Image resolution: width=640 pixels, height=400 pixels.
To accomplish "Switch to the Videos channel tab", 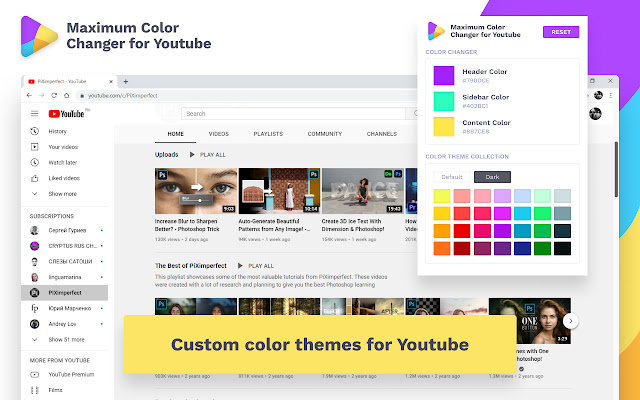I will [x=218, y=133].
